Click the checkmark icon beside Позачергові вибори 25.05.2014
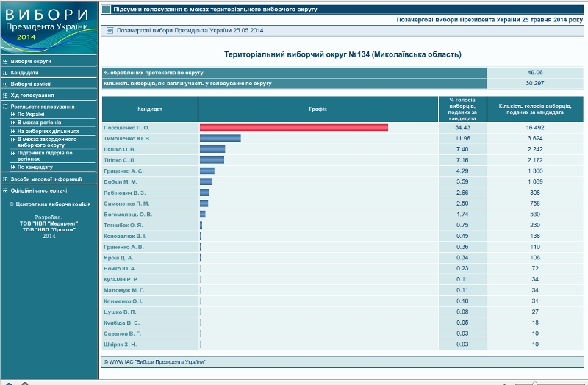The width and height of the screenshot is (588, 385). (110, 30)
